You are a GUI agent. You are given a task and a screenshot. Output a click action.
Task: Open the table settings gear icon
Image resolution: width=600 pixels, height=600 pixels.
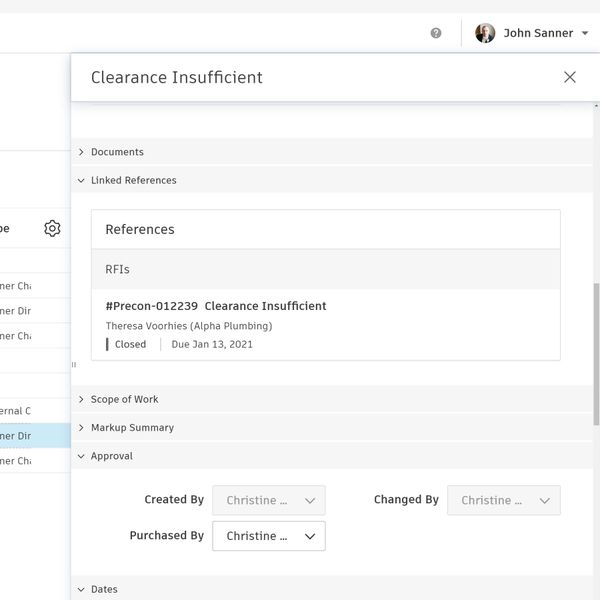click(52, 229)
